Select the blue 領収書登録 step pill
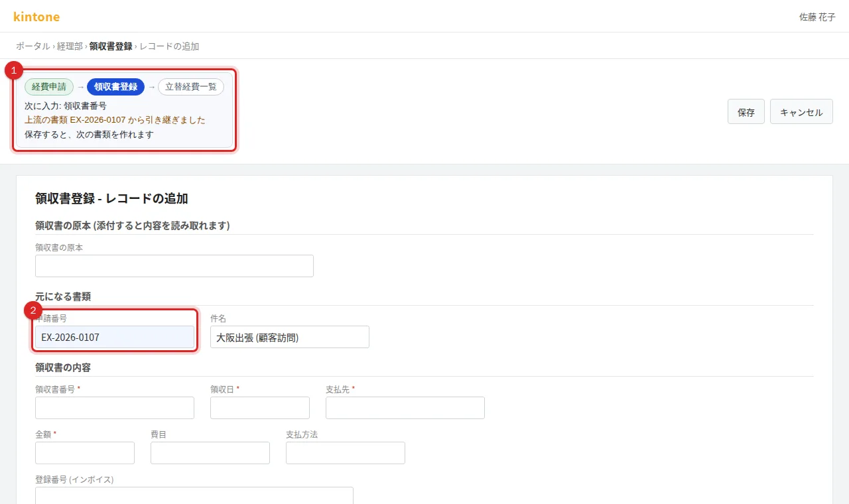The height and width of the screenshot is (504, 849). [x=115, y=87]
